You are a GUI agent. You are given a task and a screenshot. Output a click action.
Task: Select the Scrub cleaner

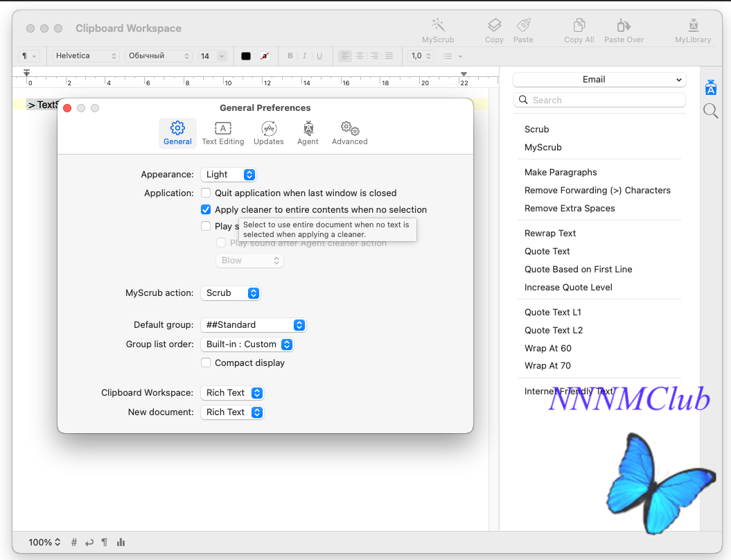[536, 129]
